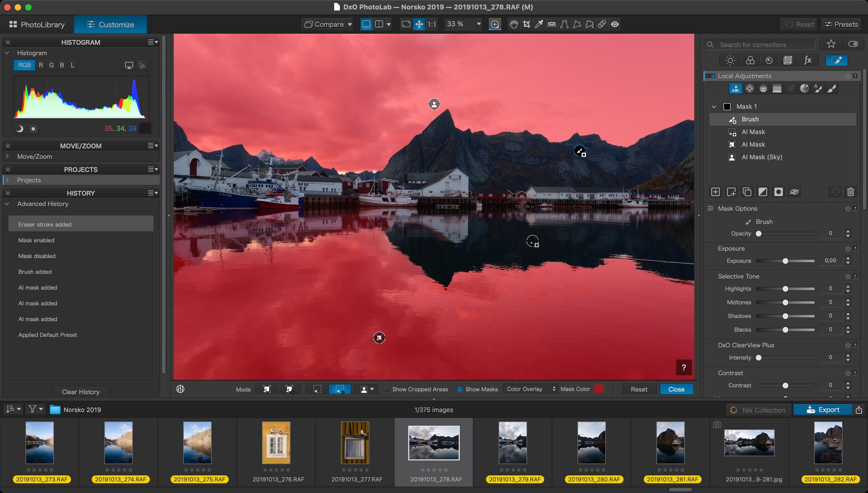Open the Light corrections palette tab

click(730, 60)
